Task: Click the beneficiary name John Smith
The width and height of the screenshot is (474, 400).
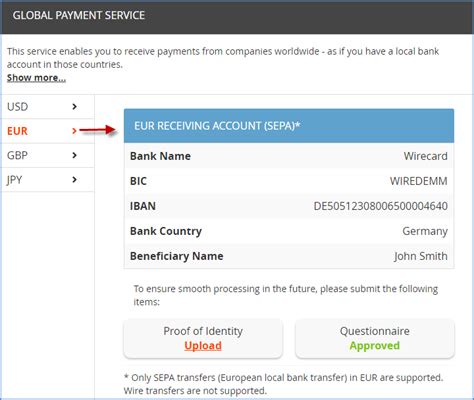Action: pyautogui.click(x=421, y=256)
